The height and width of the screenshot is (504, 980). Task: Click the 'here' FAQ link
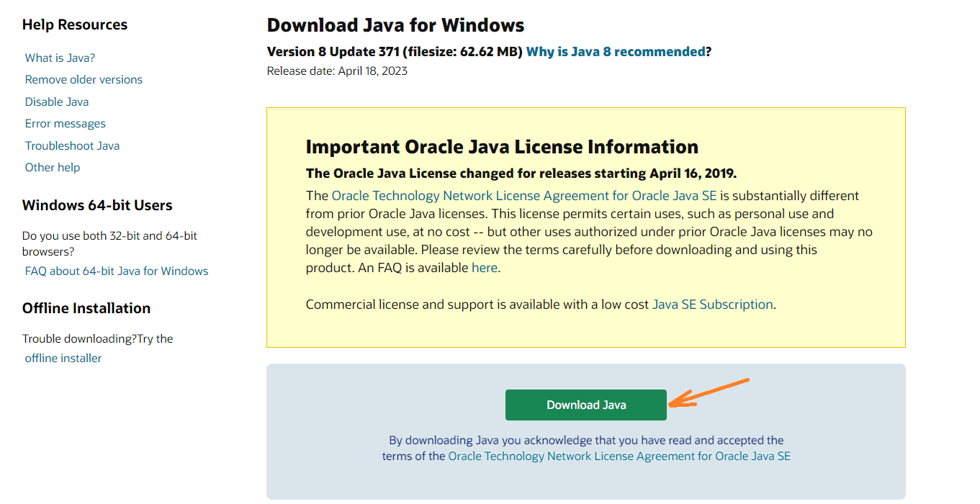[484, 268]
